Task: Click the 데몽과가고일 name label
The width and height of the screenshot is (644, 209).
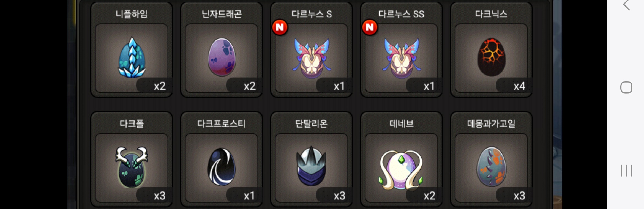Action: coord(491,124)
